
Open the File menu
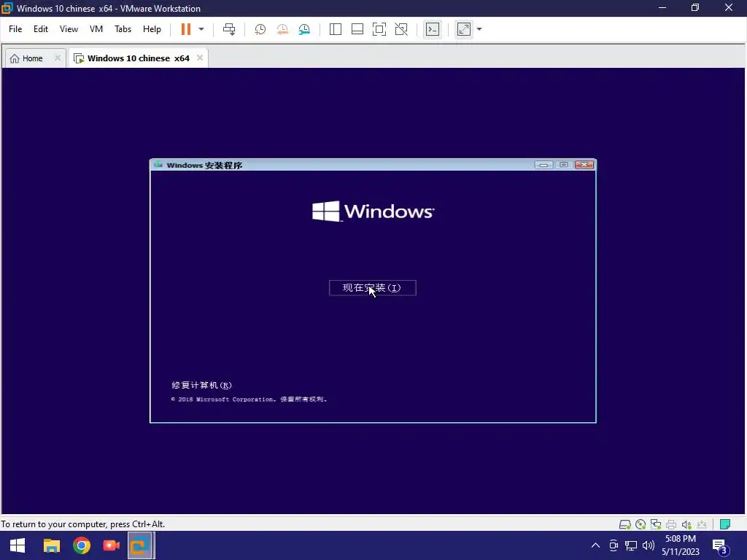[15, 29]
